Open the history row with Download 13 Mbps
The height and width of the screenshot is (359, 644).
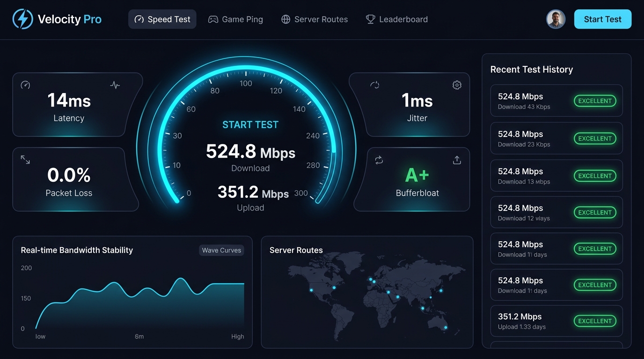pyautogui.click(x=556, y=176)
